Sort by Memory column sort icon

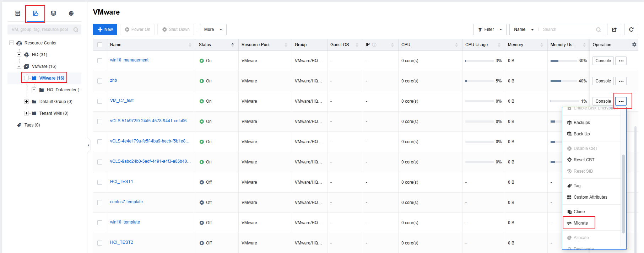[x=542, y=45]
